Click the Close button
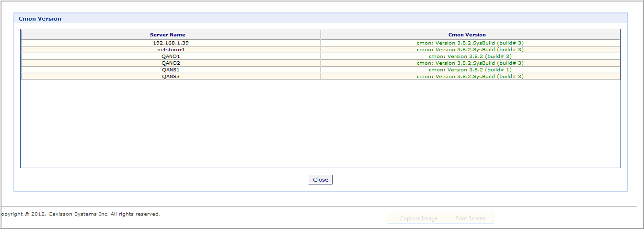 [320, 180]
